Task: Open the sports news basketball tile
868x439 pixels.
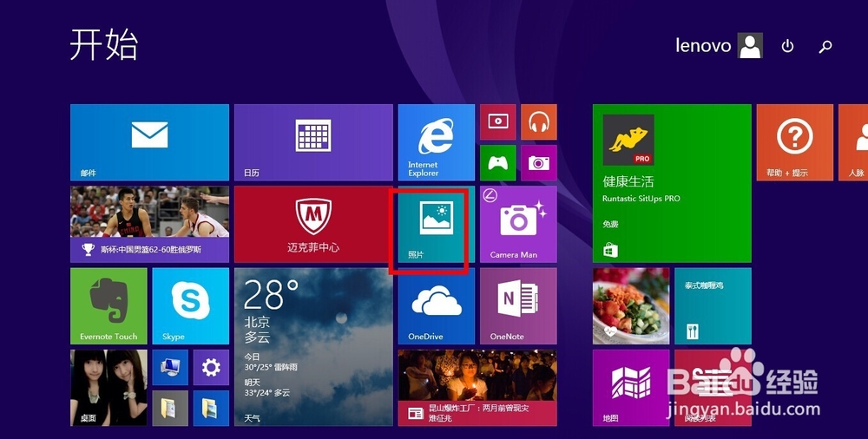Action: (149, 224)
